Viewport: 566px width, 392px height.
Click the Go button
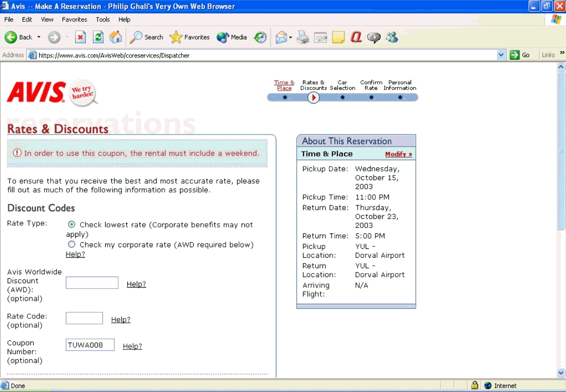[x=520, y=55]
